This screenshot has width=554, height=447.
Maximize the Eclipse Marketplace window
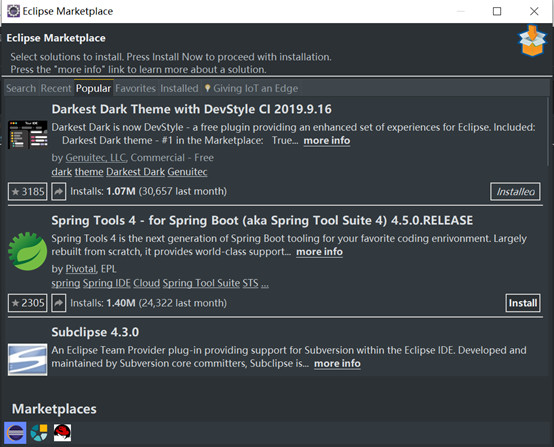[497, 11]
